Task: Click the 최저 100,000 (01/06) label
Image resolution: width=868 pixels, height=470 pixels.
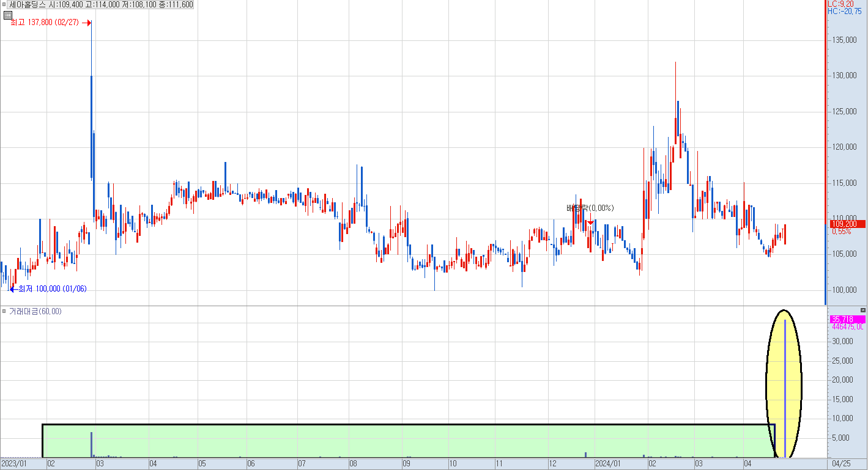Action: coord(52,288)
